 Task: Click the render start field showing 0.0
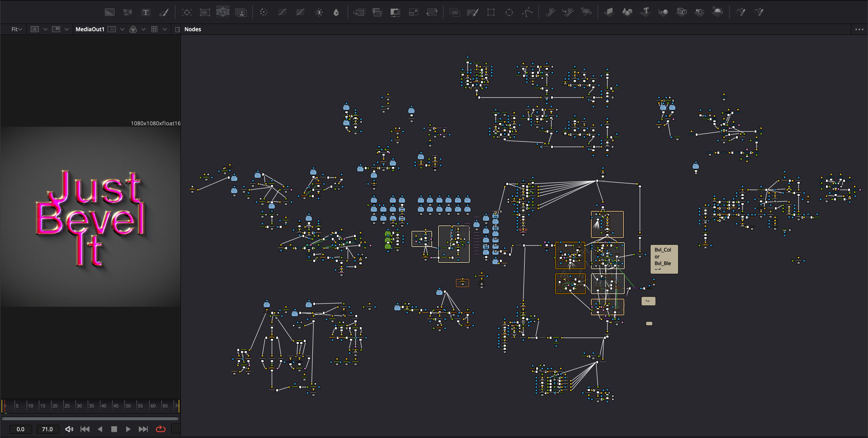[x=20, y=429]
